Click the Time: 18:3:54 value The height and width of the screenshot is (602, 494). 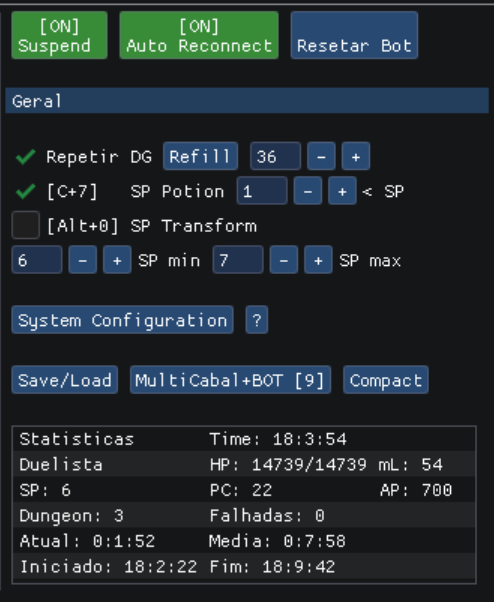pos(278,439)
